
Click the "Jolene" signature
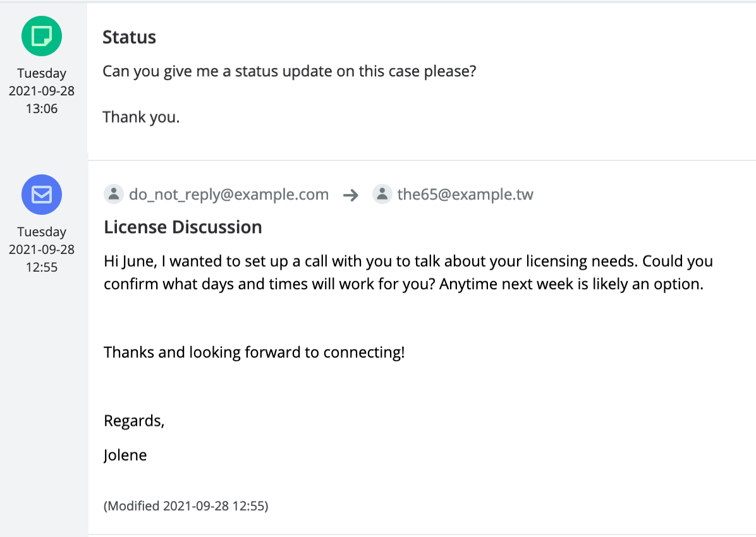point(125,455)
